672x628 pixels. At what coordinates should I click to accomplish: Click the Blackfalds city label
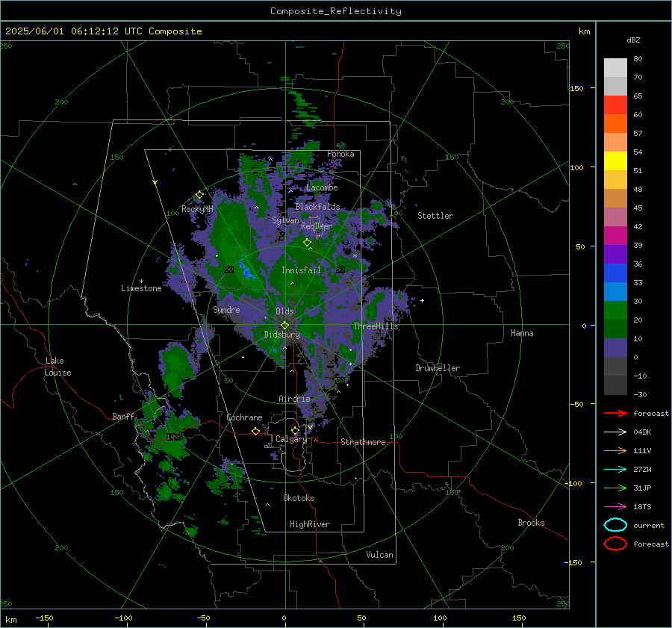tap(317, 207)
